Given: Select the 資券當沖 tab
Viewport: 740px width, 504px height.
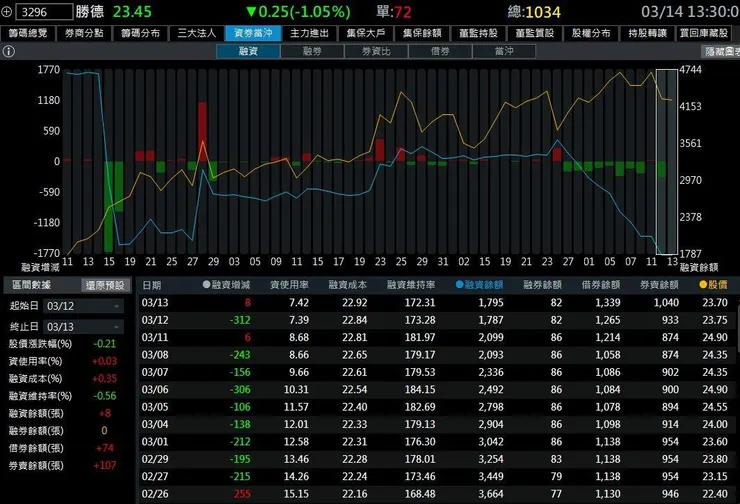Looking at the screenshot, I should 253,33.
